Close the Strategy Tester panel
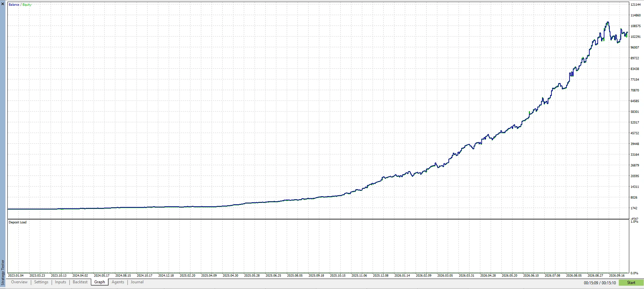Image resolution: width=644 pixels, height=289 pixels. pos(3,4)
